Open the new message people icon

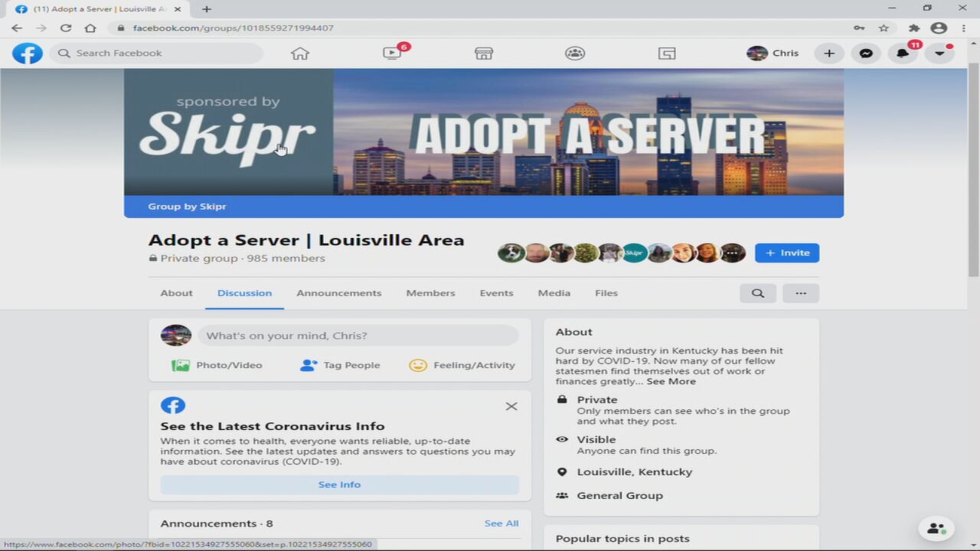[936, 528]
